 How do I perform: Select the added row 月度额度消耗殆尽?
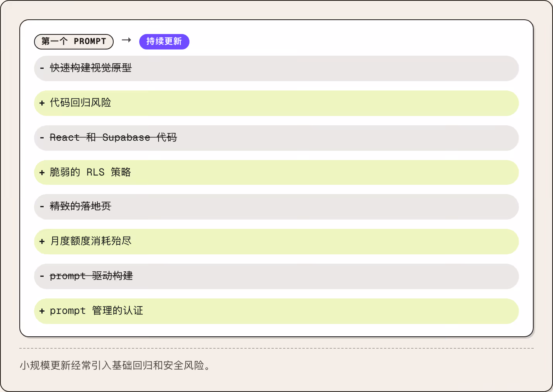pos(276,241)
